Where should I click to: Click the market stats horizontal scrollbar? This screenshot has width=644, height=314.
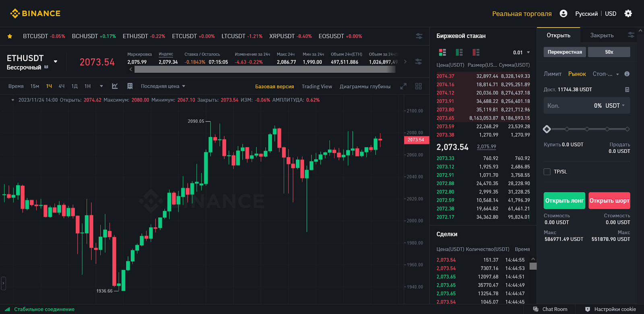tap(265, 69)
